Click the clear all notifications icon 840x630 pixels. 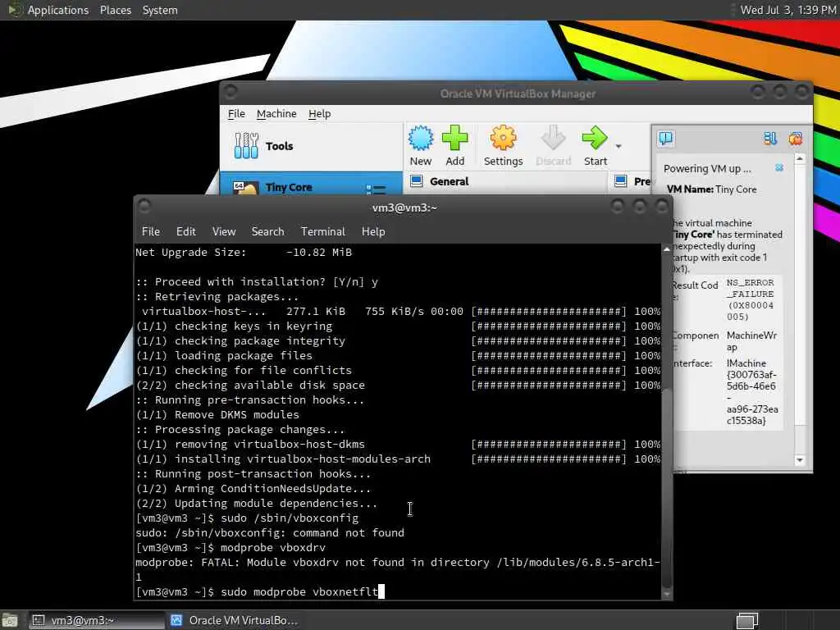point(795,139)
